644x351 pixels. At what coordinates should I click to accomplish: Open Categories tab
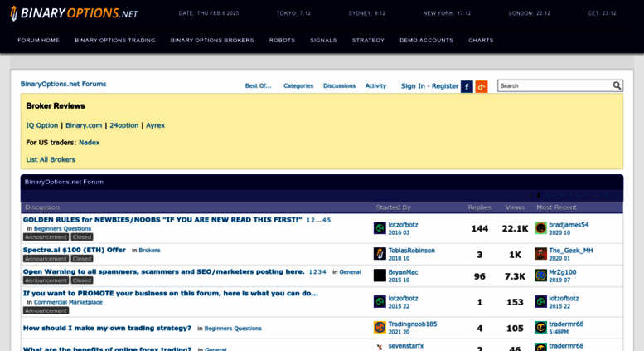(x=298, y=86)
